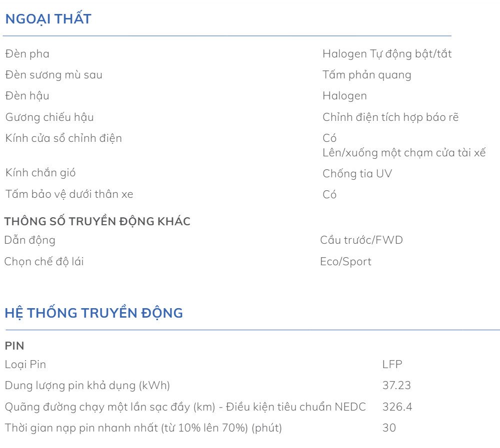Select the 37.23 battery capacity value

click(x=396, y=386)
